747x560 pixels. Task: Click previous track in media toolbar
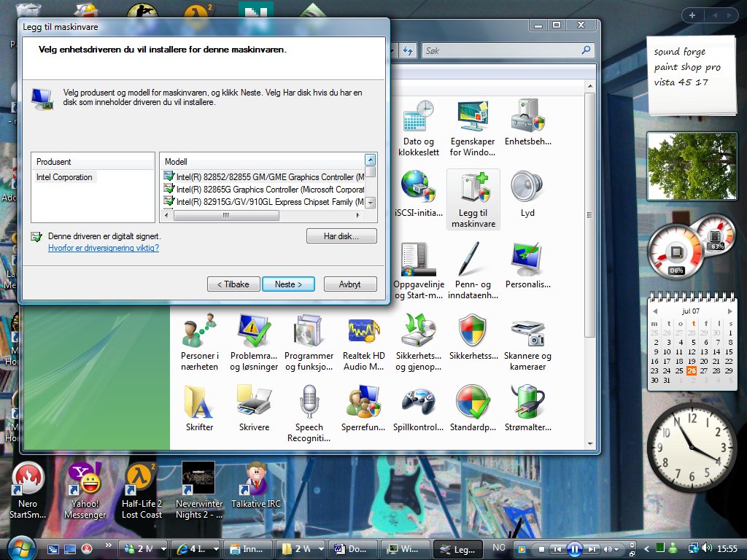[557, 549]
